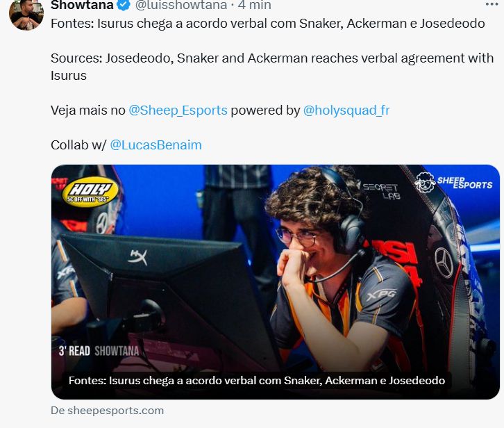This screenshot has height=428, width=504.
Task: Go to the @LucasBenaim mentioned profile
Action: [156, 145]
